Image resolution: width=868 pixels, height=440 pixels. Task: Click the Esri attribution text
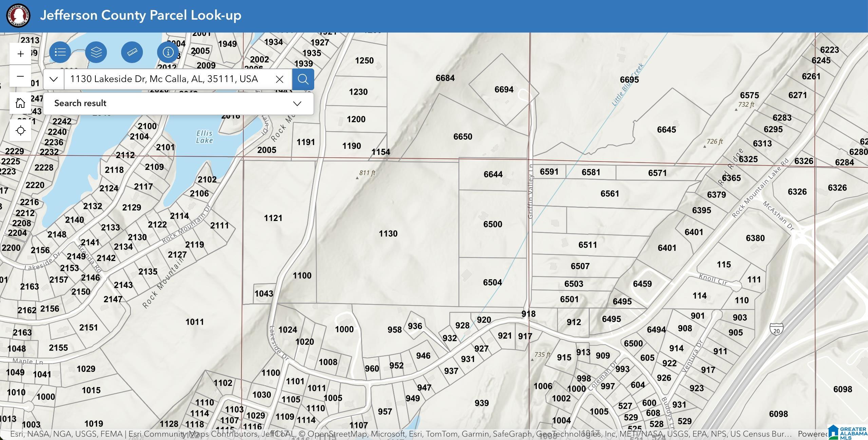click(x=400, y=434)
